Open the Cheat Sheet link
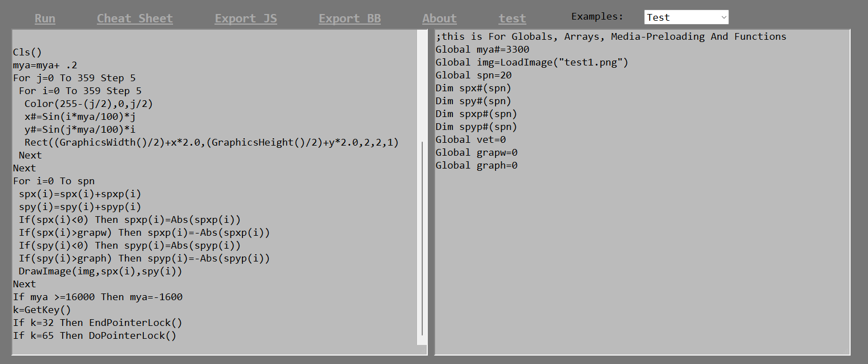The height and width of the screenshot is (364, 868). pos(135,18)
